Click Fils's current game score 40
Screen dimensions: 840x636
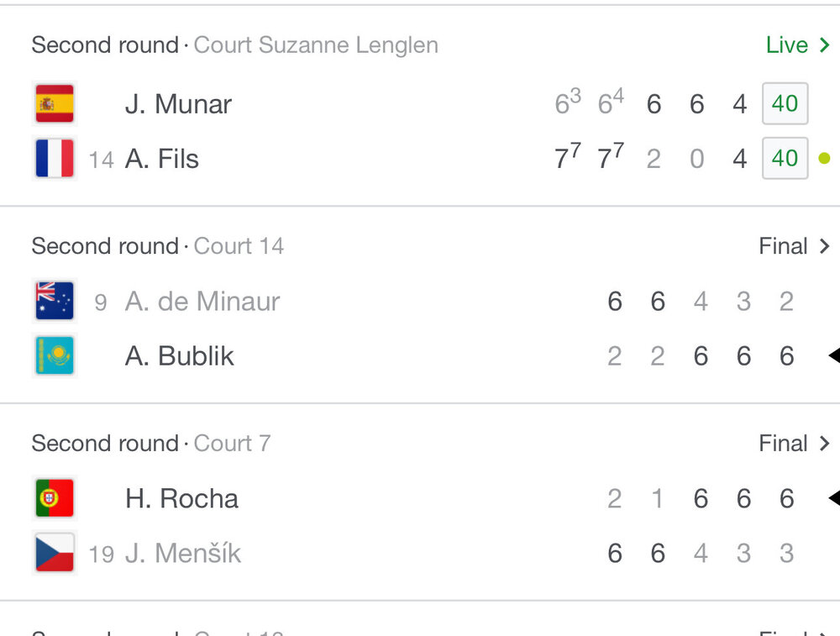click(x=785, y=158)
